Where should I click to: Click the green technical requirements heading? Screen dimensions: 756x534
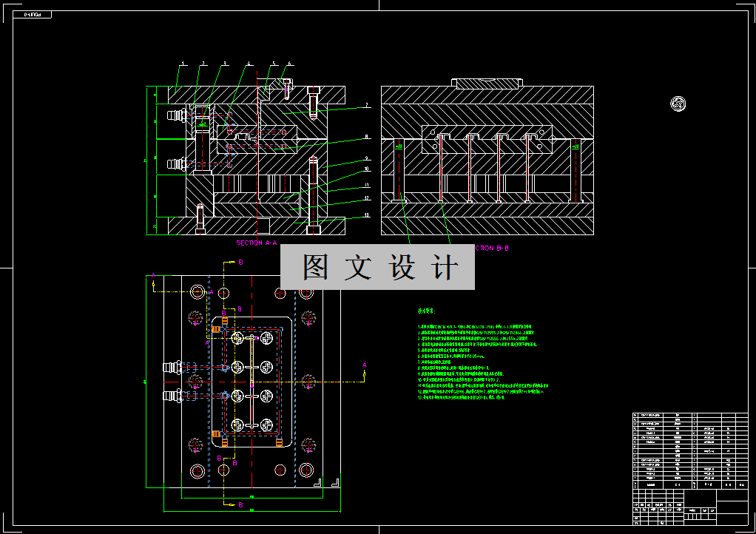point(427,311)
